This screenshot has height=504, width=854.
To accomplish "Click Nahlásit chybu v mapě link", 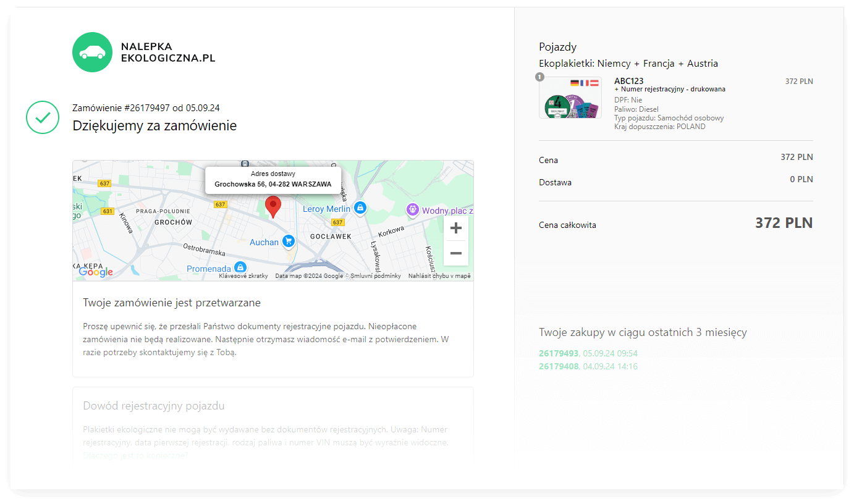I will (439, 276).
